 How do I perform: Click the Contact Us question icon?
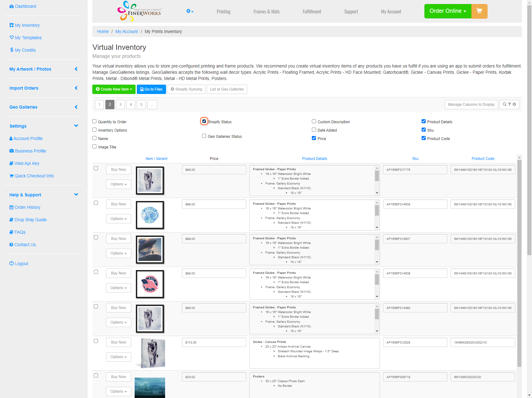click(x=11, y=245)
